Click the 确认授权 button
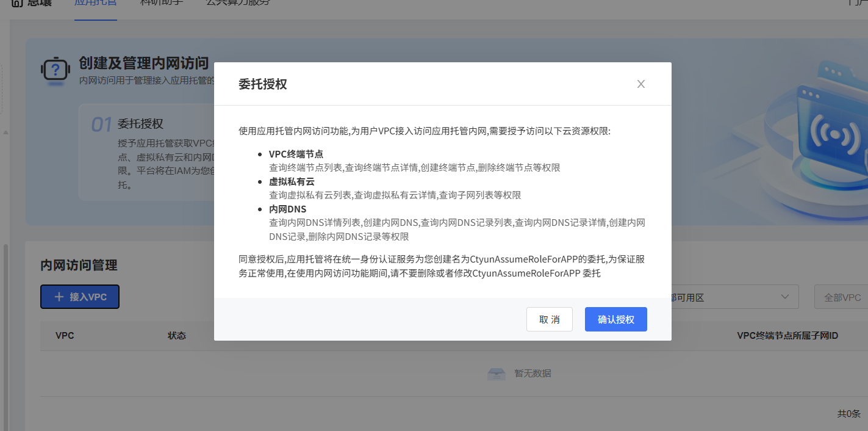 pos(616,319)
